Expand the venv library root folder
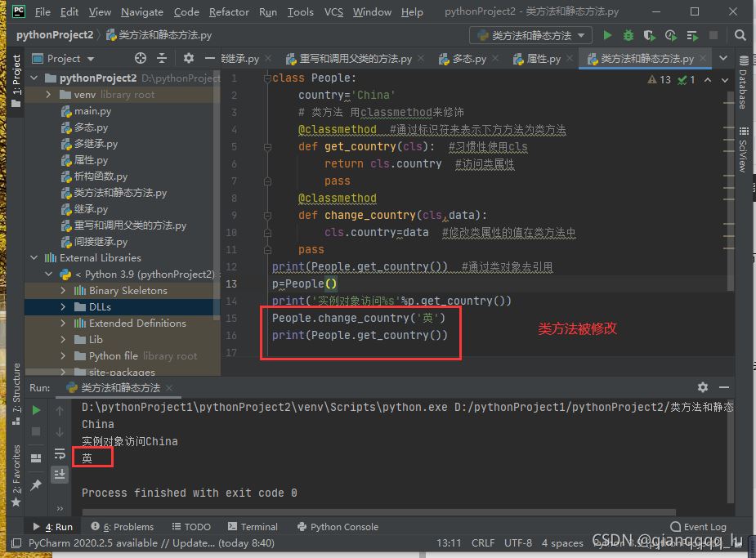This screenshot has height=558, width=756. pos(50,95)
